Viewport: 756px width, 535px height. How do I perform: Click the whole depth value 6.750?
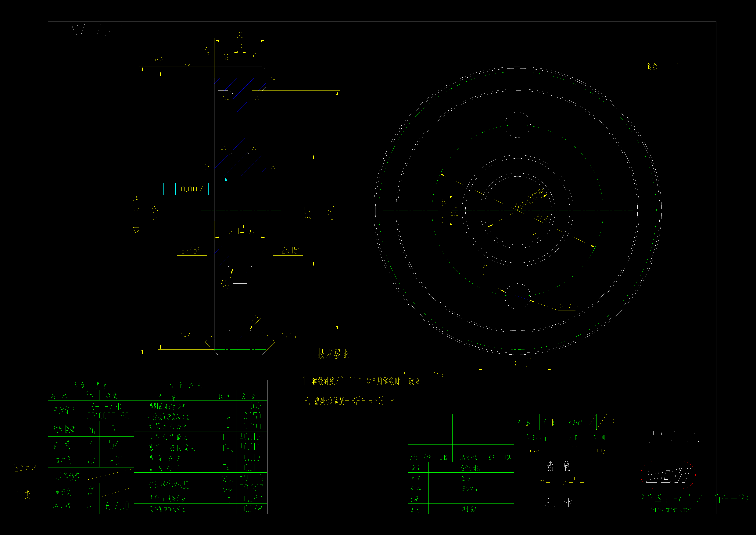tap(117, 506)
